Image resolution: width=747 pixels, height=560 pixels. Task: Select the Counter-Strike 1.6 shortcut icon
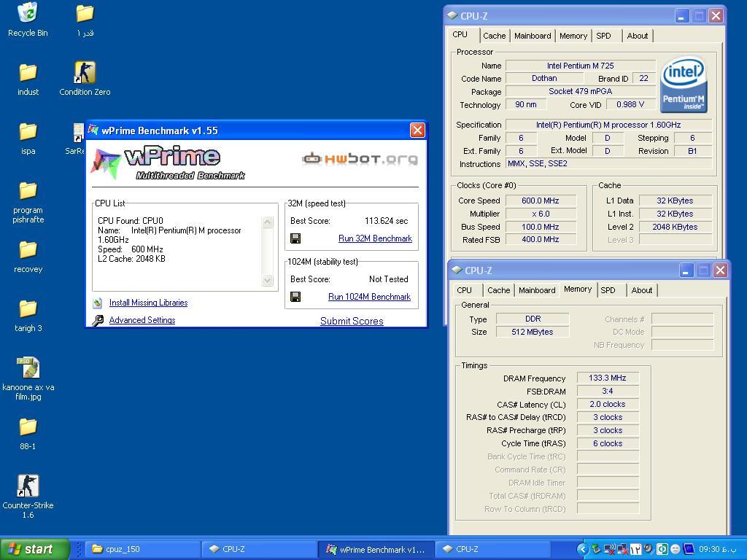(x=28, y=496)
